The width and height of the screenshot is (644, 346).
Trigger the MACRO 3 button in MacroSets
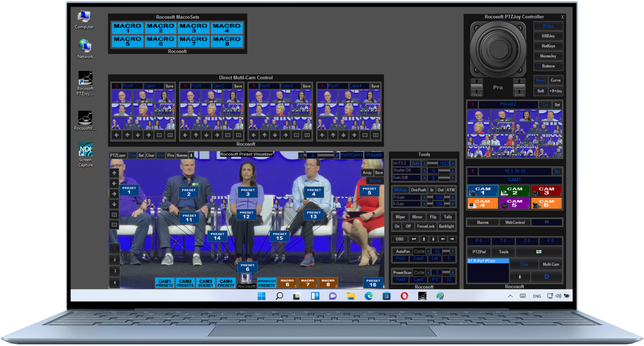pyautogui.click(x=193, y=28)
